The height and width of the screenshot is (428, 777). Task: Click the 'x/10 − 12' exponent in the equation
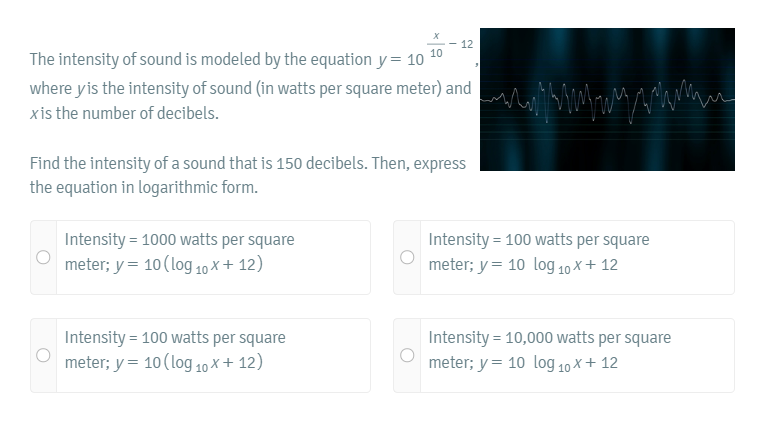point(446,42)
